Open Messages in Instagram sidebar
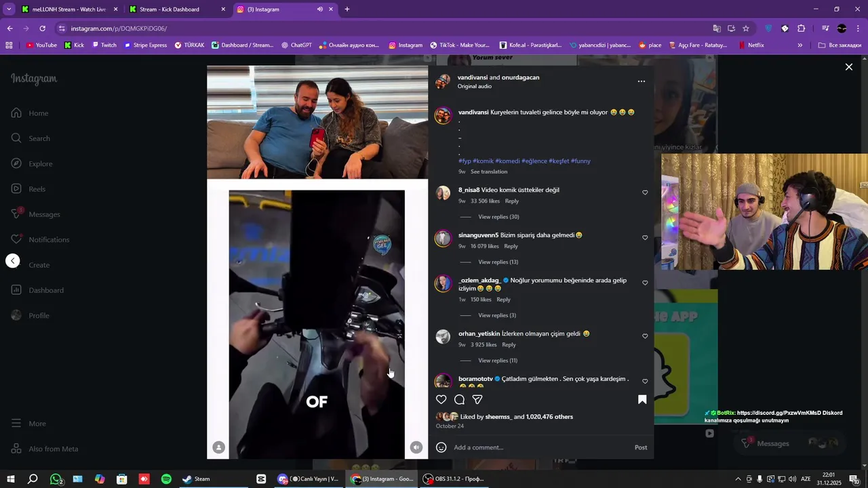The image size is (868, 488). click(35, 214)
